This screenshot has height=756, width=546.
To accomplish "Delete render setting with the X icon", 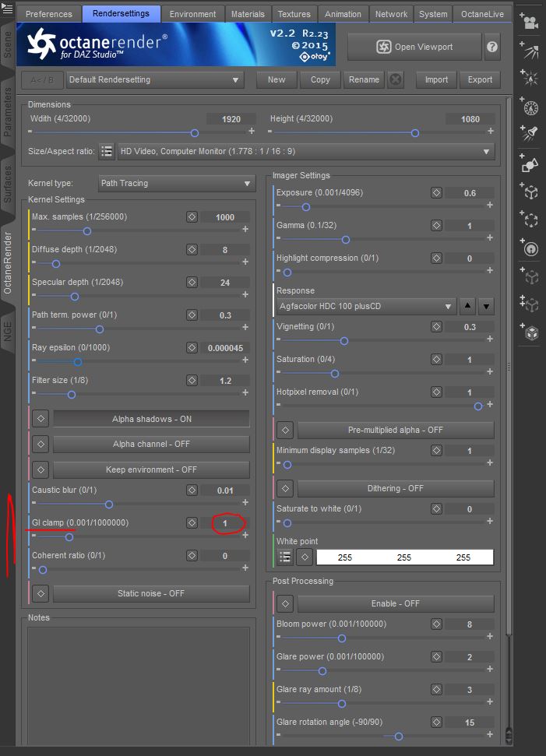I will 396,79.
